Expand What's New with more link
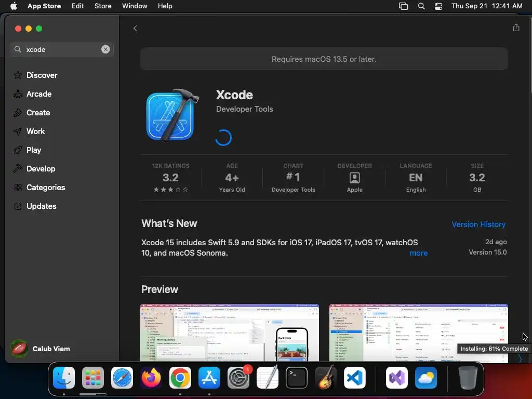The height and width of the screenshot is (399, 532). pyautogui.click(x=418, y=253)
